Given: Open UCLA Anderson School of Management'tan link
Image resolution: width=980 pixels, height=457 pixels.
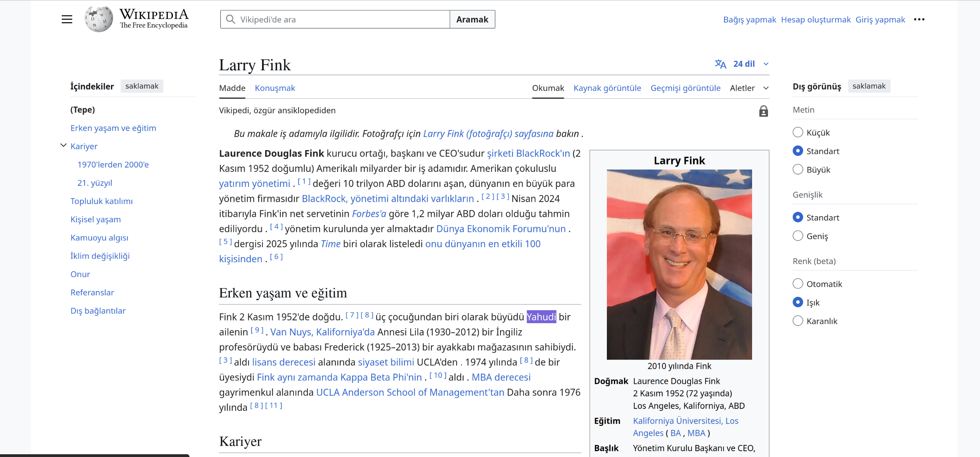Looking at the screenshot, I should pyautogui.click(x=410, y=393).
